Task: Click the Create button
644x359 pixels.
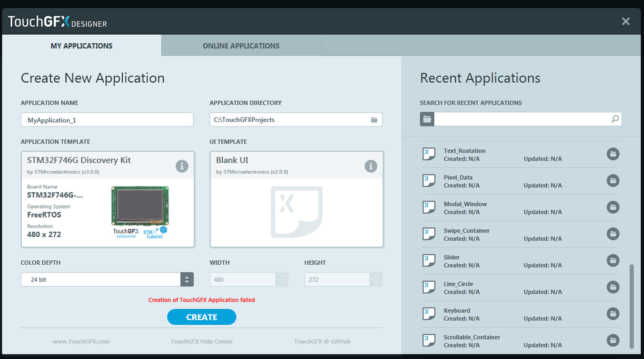Action: (x=202, y=317)
